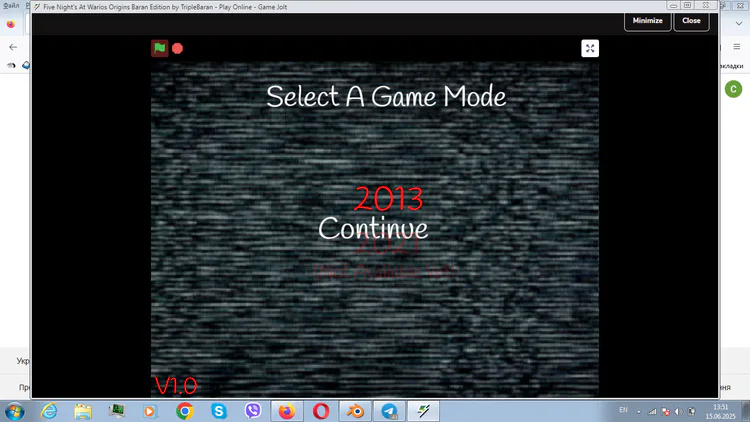Viewport: 750px width, 422px height.
Task: Switch to Telegram in the taskbar
Action: click(x=389, y=411)
